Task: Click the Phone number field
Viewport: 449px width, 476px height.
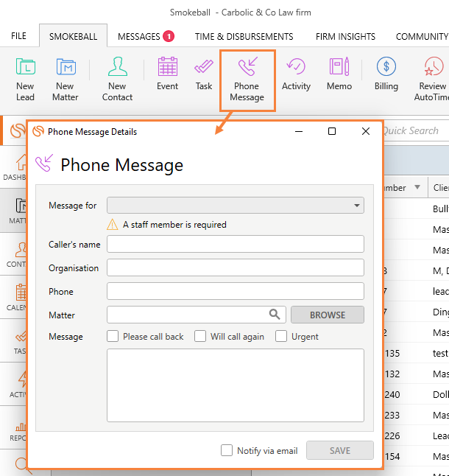Action: pyautogui.click(x=236, y=291)
